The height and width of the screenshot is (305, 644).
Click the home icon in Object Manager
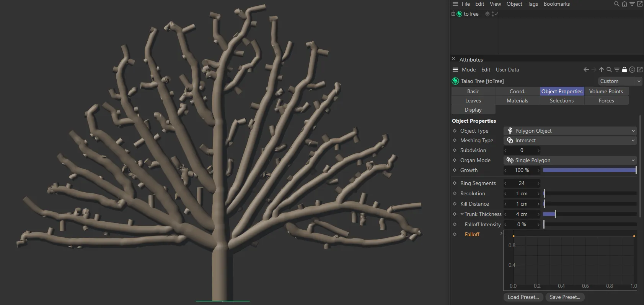click(624, 4)
